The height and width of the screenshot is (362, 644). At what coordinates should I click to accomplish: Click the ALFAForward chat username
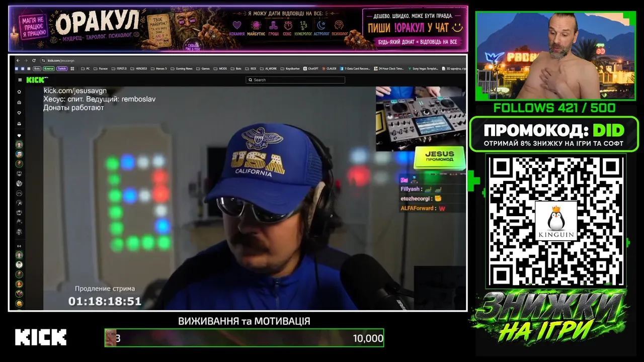(418, 208)
